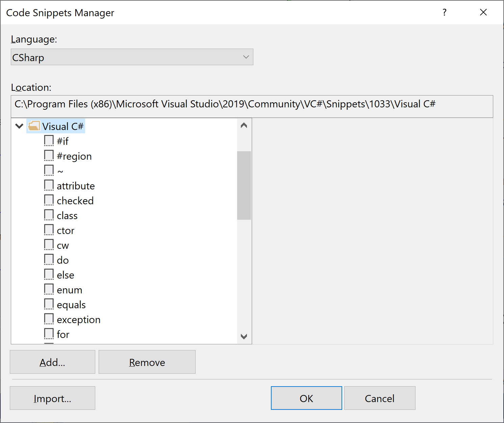The image size is (504, 423).
Task: Click the cw snippet file icon
Action: (x=49, y=245)
